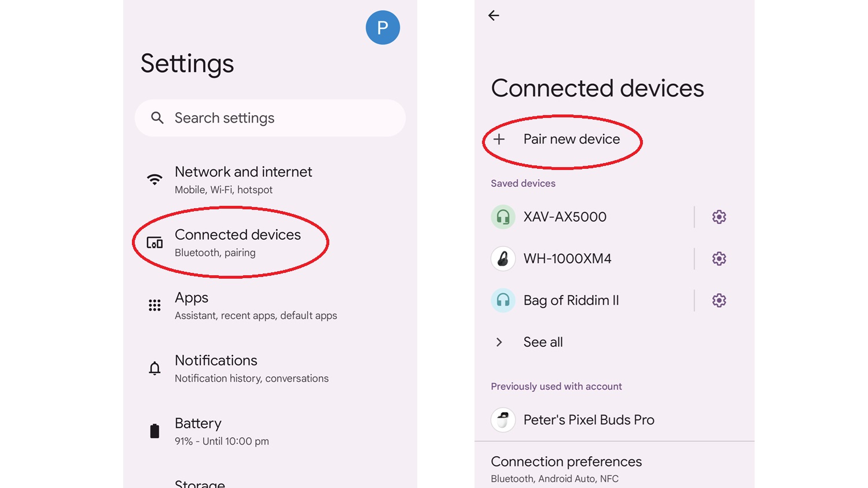The height and width of the screenshot is (488, 868).
Task: Expand the See all devices chevron
Action: click(x=499, y=342)
